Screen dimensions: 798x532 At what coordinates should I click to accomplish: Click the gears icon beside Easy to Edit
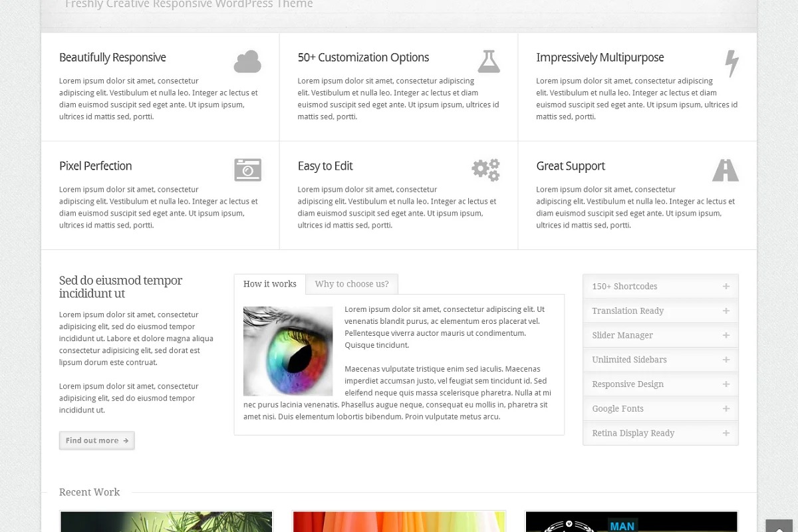486,170
